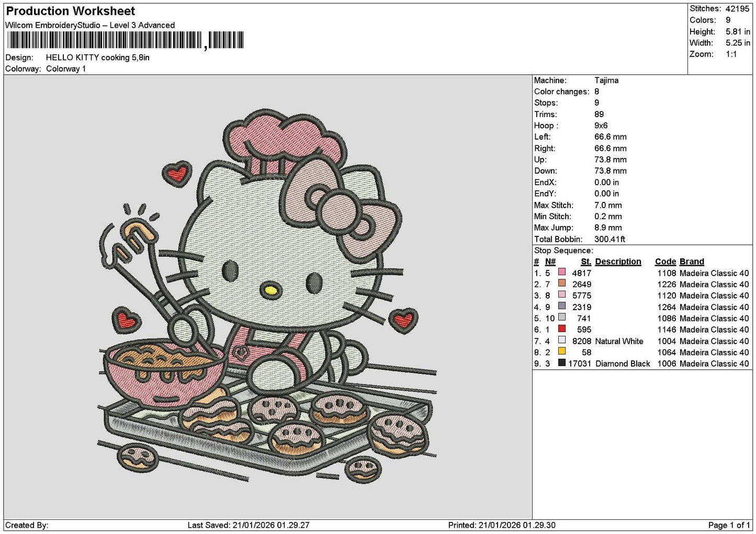Click the Natural White description text

[x=619, y=341]
